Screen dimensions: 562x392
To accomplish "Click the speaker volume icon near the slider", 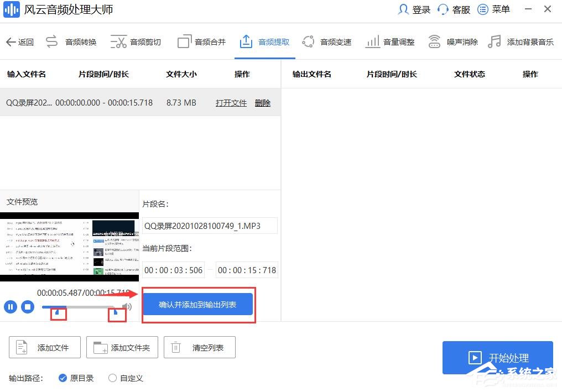I will pyautogui.click(x=128, y=307).
